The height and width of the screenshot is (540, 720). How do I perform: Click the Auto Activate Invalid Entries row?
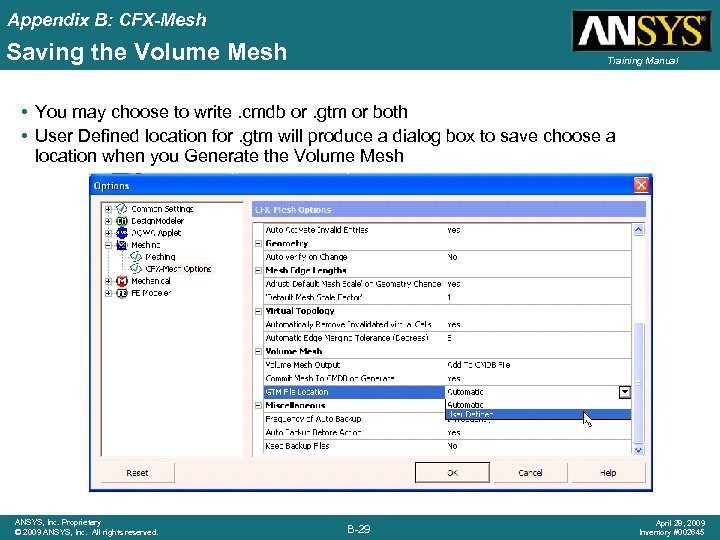pos(447,230)
